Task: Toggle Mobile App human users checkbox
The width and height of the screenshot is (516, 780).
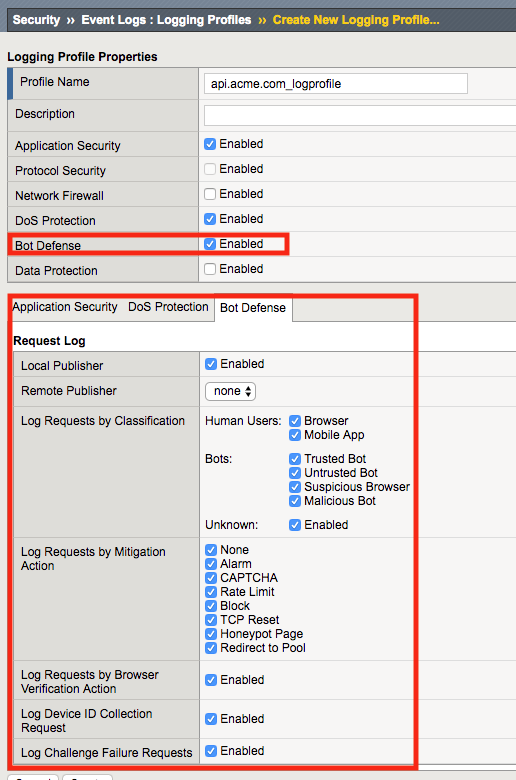Action: [x=295, y=435]
